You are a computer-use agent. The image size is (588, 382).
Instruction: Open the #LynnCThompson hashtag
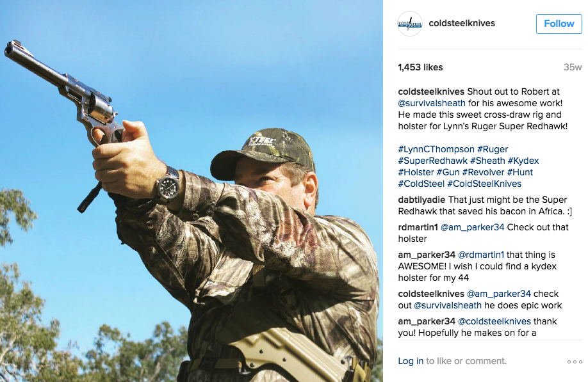coord(436,150)
